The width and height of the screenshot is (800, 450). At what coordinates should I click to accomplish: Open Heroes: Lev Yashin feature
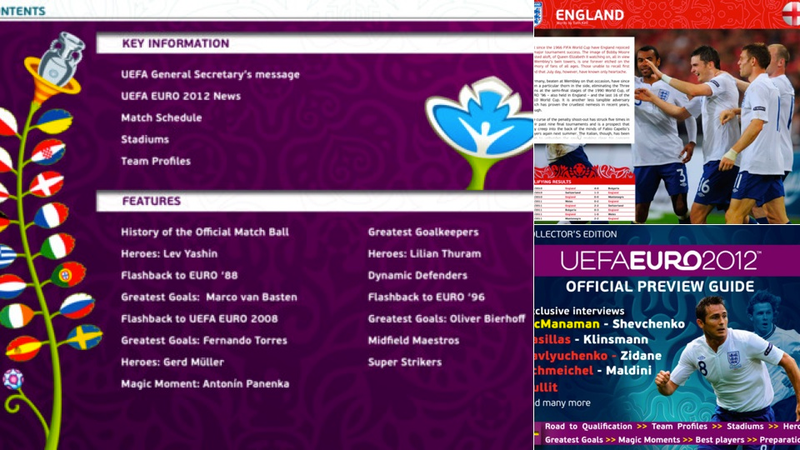pos(169,254)
